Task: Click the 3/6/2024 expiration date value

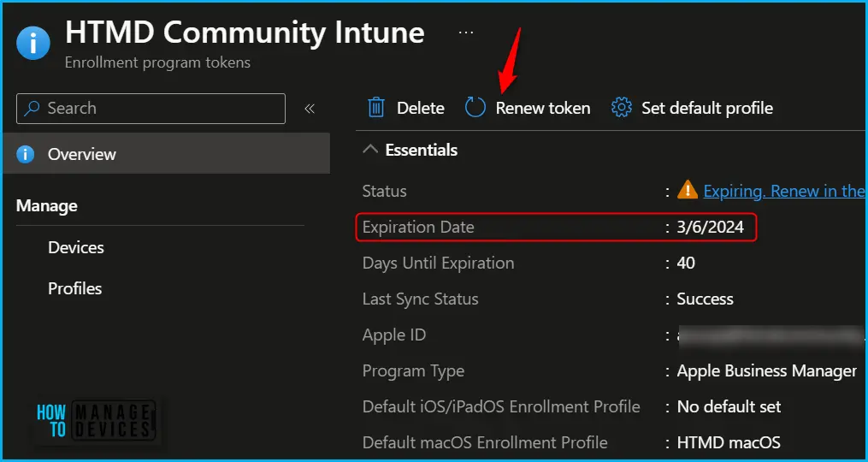Action: (x=711, y=227)
